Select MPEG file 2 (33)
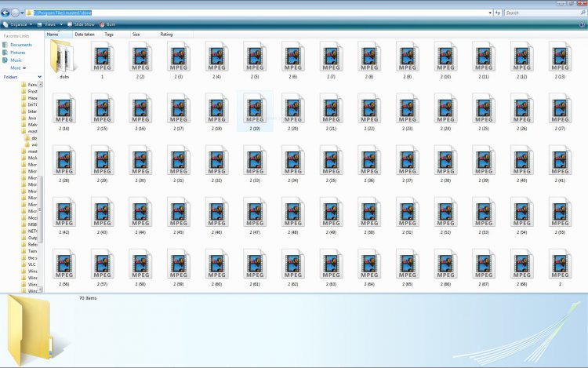 (x=255, y=160)
